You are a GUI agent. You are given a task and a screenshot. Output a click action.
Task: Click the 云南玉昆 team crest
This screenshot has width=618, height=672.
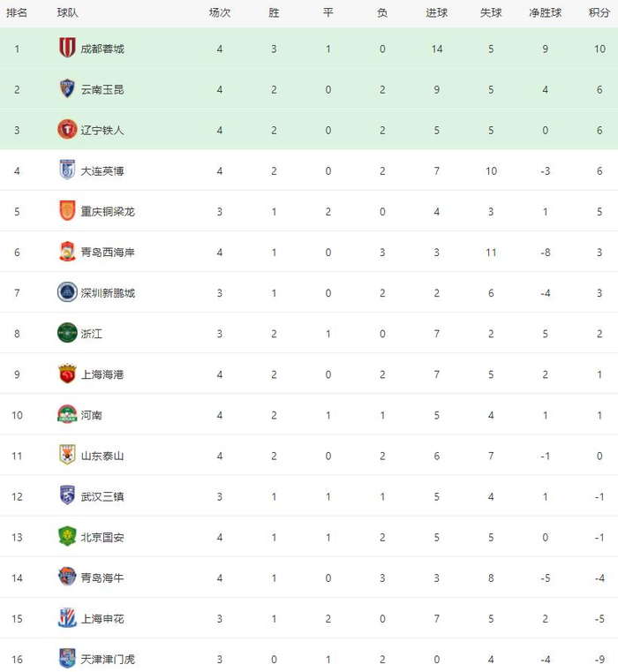(x=67, y=89)
